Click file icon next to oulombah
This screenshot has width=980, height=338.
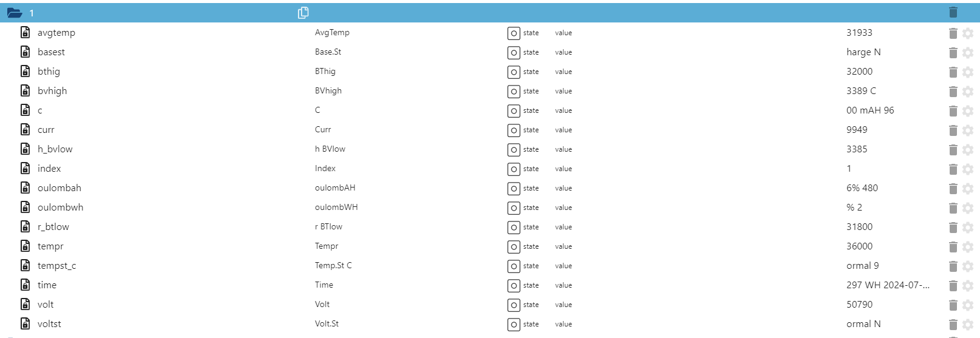pyautogui.click(x=25, y=188)
